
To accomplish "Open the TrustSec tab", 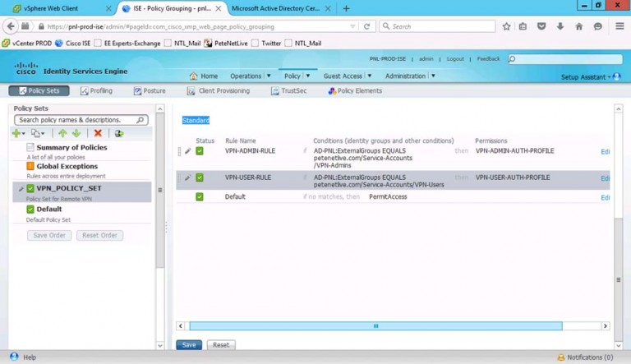I will (x=289, y=91).
